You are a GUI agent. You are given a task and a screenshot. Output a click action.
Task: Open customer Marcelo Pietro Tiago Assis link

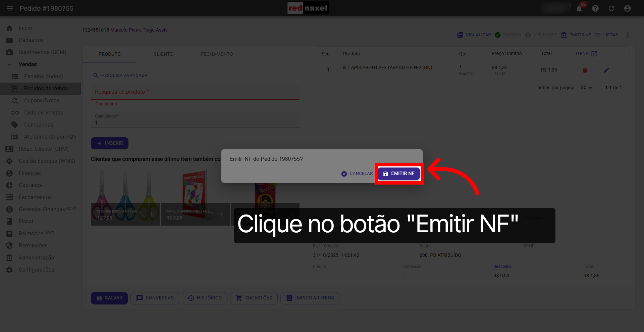139,30
